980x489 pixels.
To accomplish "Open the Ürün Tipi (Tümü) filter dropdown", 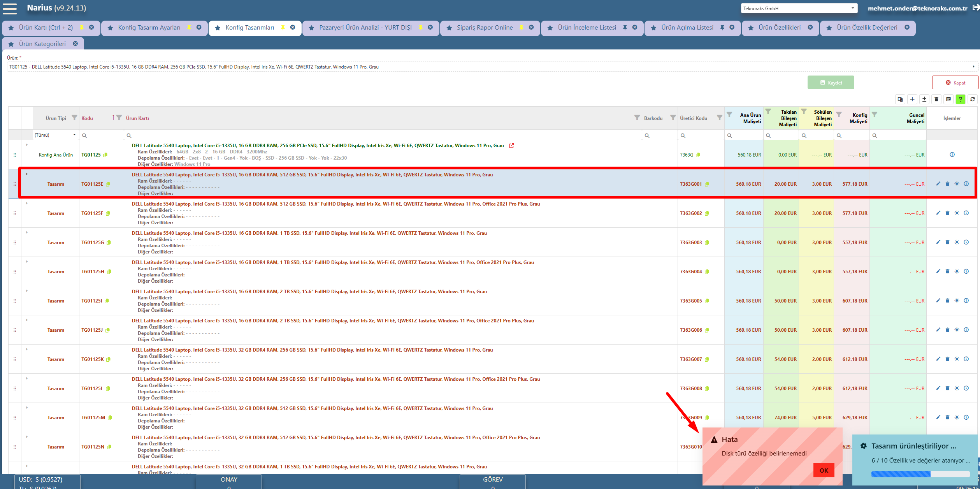I will (55, 135).
